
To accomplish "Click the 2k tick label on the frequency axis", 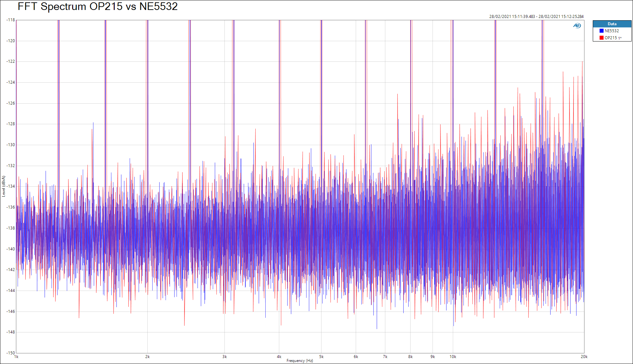I will coord(147,357).
